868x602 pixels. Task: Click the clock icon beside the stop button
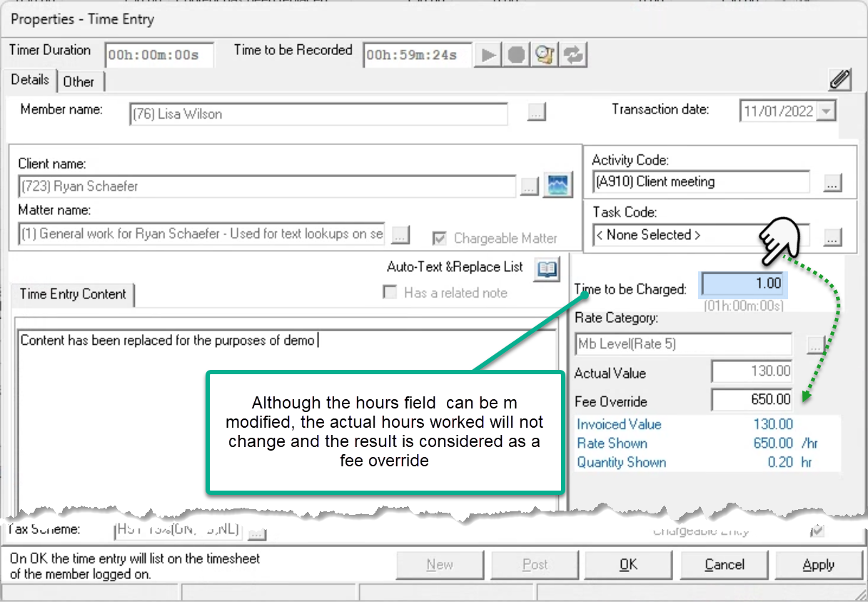[545, 56]
